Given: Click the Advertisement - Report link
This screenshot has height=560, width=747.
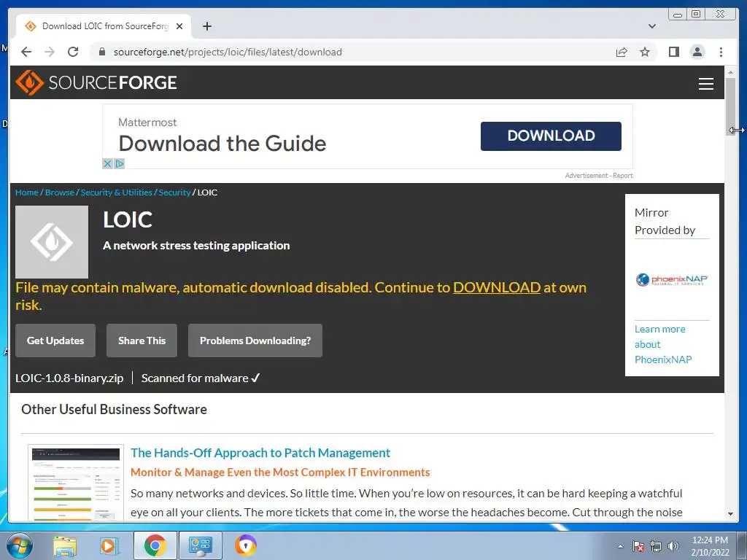Looking at the screenshot, I should pos(599,175).
